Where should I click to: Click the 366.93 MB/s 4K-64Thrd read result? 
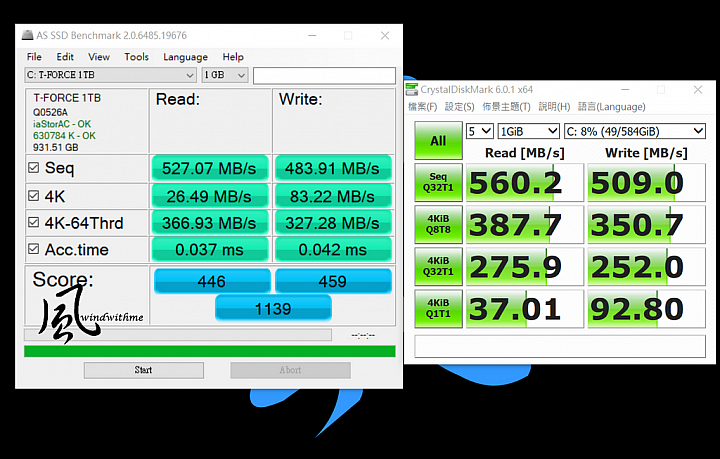[x=209, y=223]
